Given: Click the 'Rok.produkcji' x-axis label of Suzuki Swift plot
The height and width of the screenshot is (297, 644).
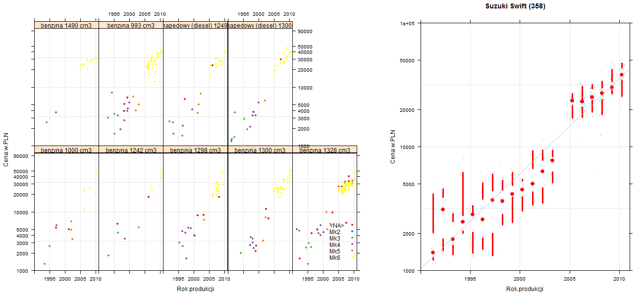Looking at the screenshot, I should (525, 290).
